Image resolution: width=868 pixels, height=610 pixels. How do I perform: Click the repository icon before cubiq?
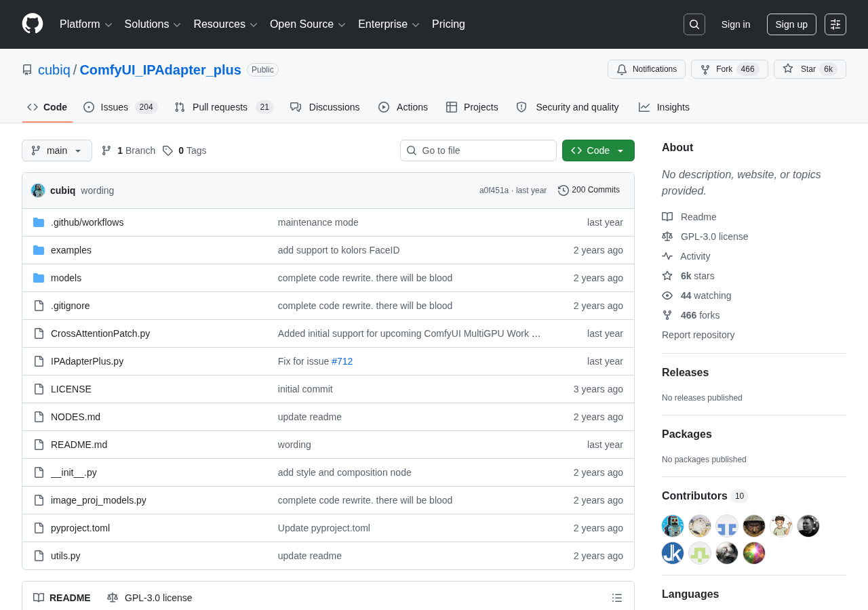27,70
